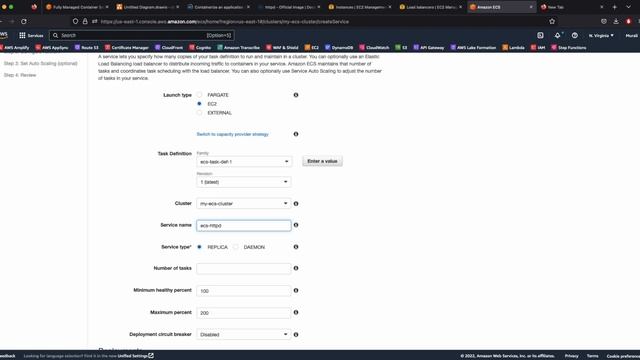Show info for Deployment circuit breaker
This screenshot has width=640, height=360.
point(296,335)
